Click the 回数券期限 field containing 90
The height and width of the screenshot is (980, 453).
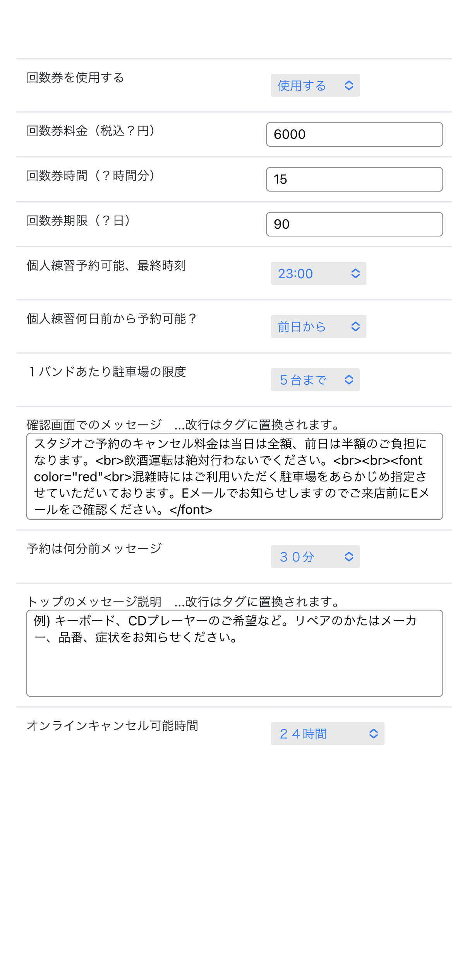[354, 224]
